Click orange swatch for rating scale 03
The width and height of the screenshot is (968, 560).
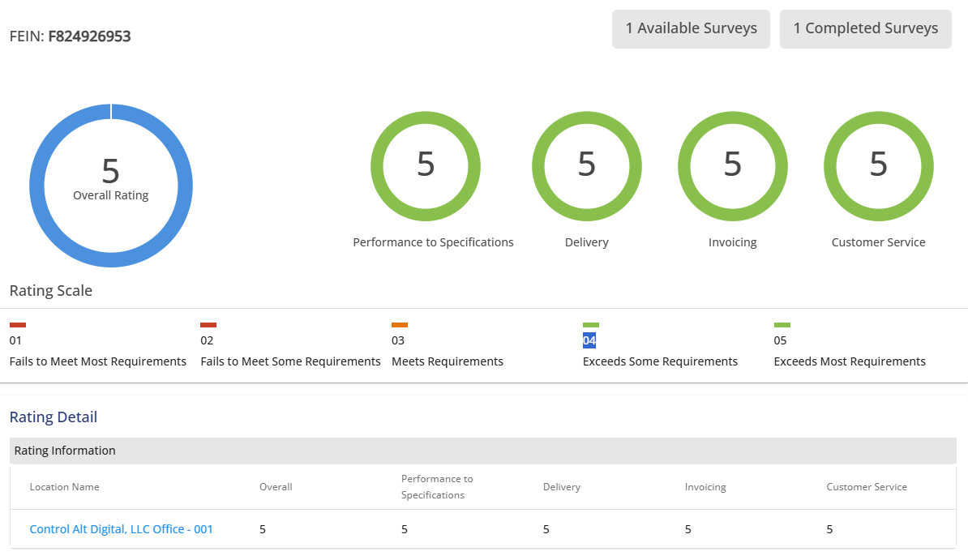pos(400,325)
